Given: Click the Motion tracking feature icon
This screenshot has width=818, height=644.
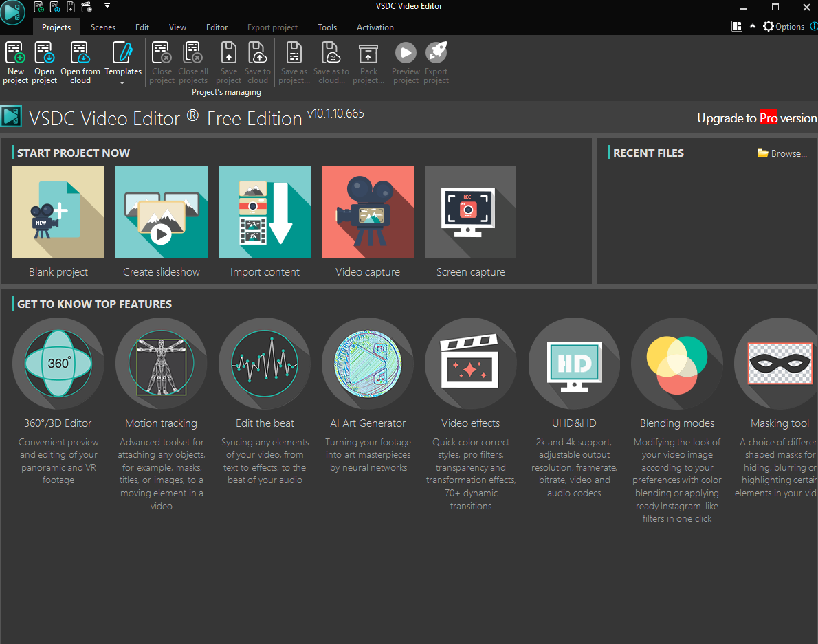Looking at the screenshot, I should pos(162,364).
